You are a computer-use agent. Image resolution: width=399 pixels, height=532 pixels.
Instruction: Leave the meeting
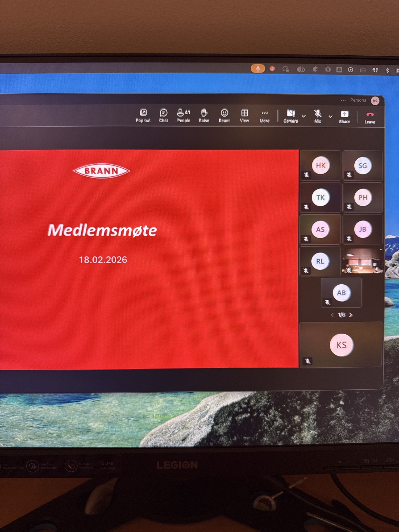pyautogui.click(x=370, y=117)
